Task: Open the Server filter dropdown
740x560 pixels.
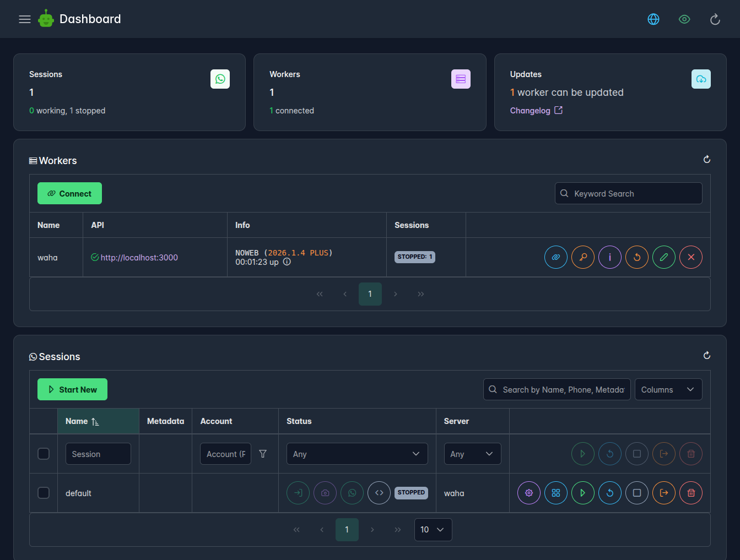Action: (x=472, y=454)
